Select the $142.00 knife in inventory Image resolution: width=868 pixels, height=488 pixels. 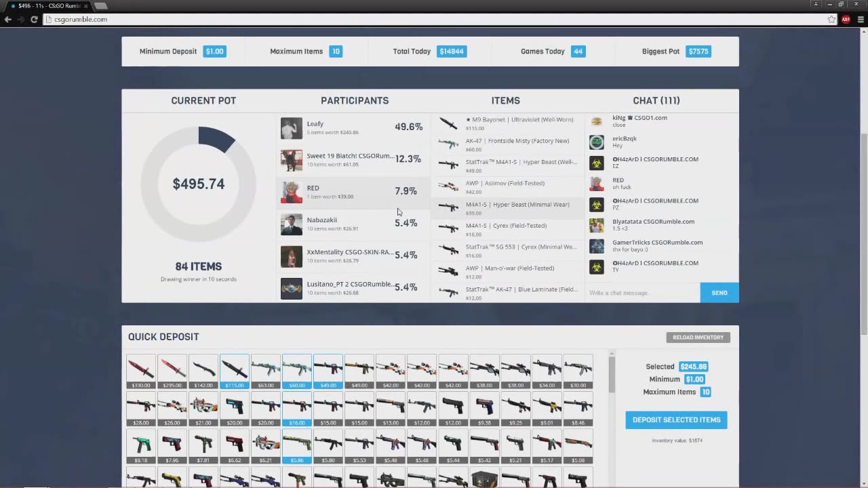203,371
